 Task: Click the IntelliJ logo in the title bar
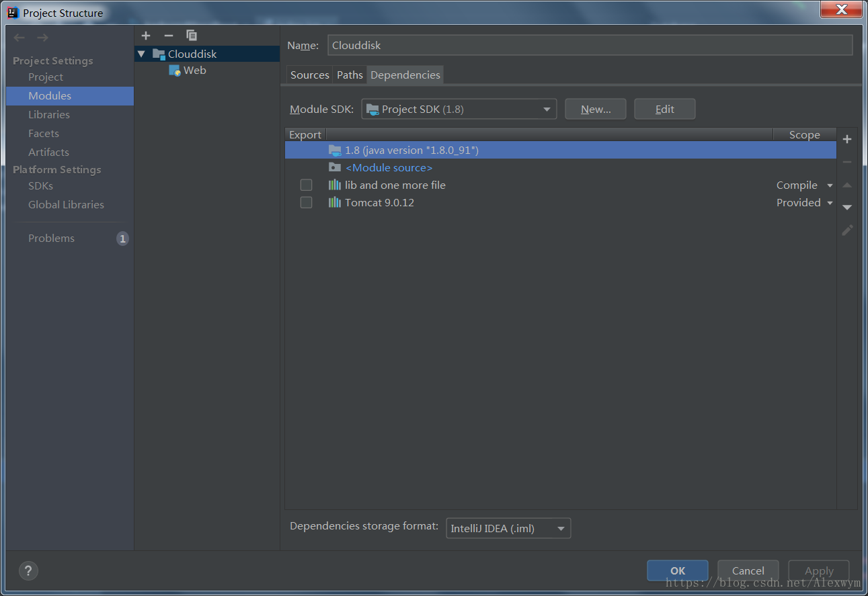point(13,13)
